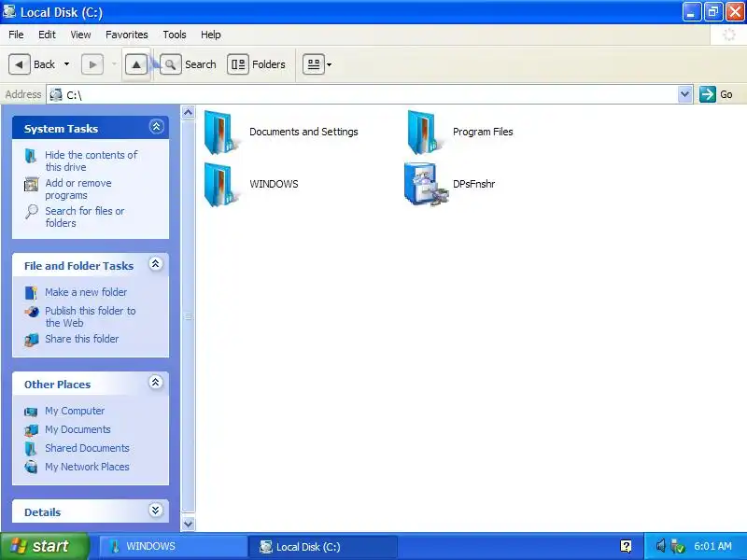
Task: Click Share this folder link
Action: [81, 339]
